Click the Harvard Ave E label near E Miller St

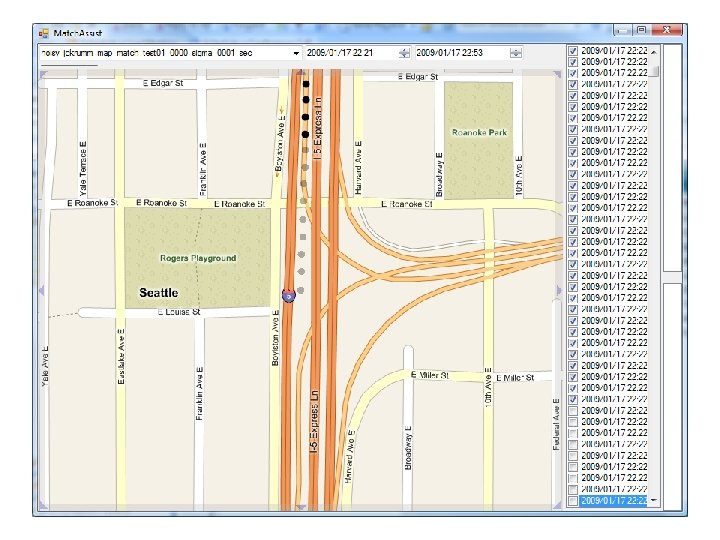[349, 456]
